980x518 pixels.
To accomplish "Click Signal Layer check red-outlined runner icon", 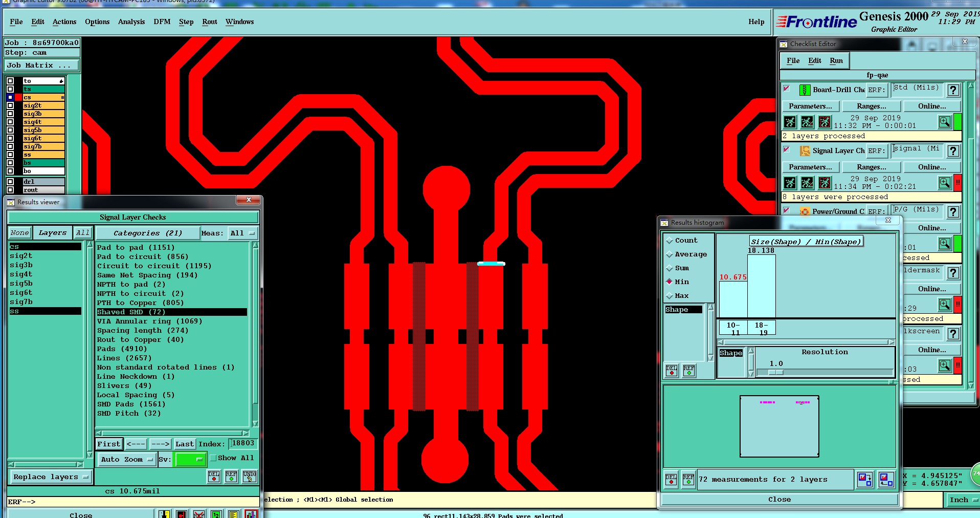I will point(825,183).
